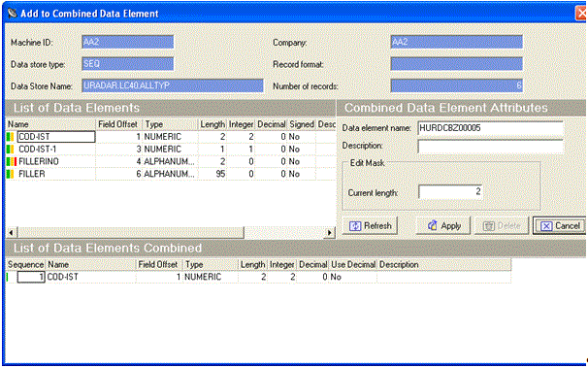The height and width of the screenshot is (368, 588).
Task: Click the colored icon beside FILLER row
Action: click(10, 174)
